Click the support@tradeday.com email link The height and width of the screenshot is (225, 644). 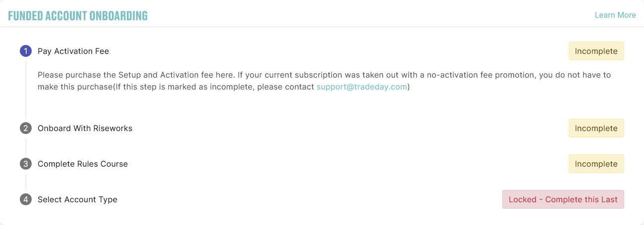tap(362, 87)
